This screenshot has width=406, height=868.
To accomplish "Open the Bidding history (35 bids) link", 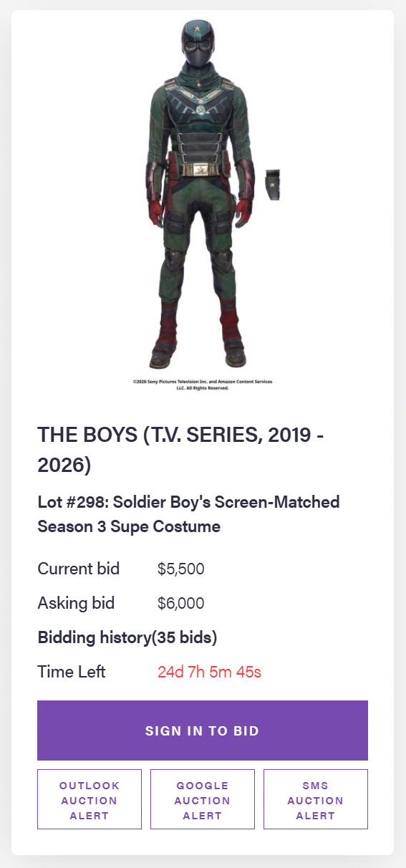I will 127,637.
